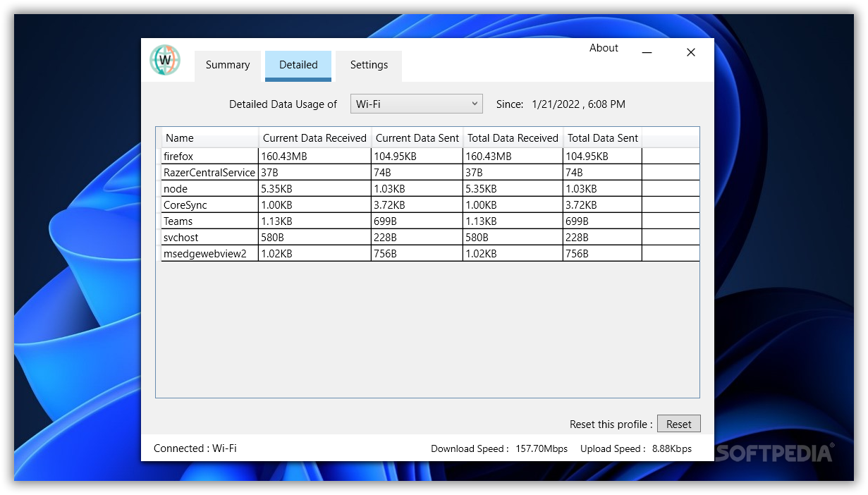
Task: Minimize the data usage window
Action: (x=647, y=52)
